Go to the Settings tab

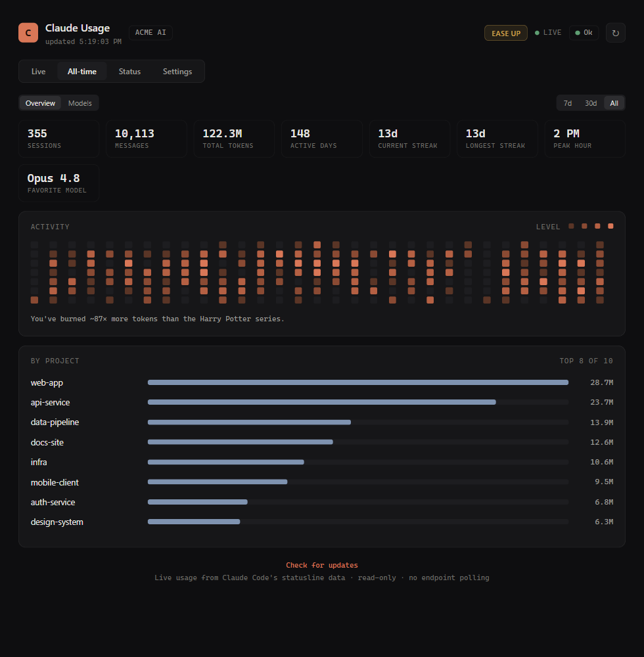(x=177, y=71)
